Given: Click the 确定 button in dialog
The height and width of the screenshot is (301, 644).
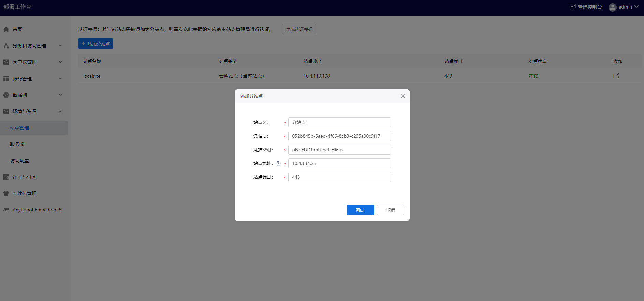Looking at the screenshot, I should (360, 210).
